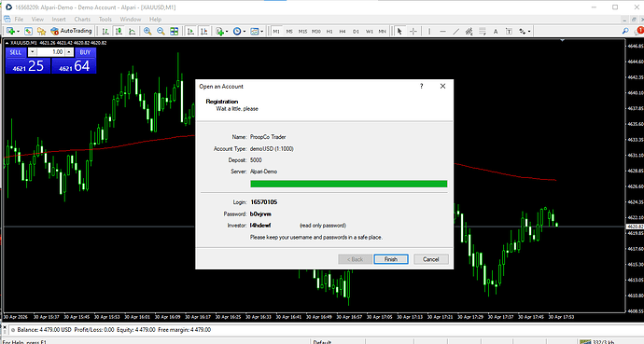Open the Window menu
Screen dimensions: 644x344
tap(130, 20)
